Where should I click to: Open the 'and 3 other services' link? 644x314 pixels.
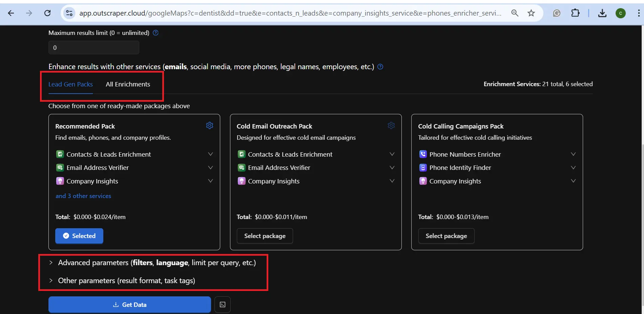click(x=83, y=196)
